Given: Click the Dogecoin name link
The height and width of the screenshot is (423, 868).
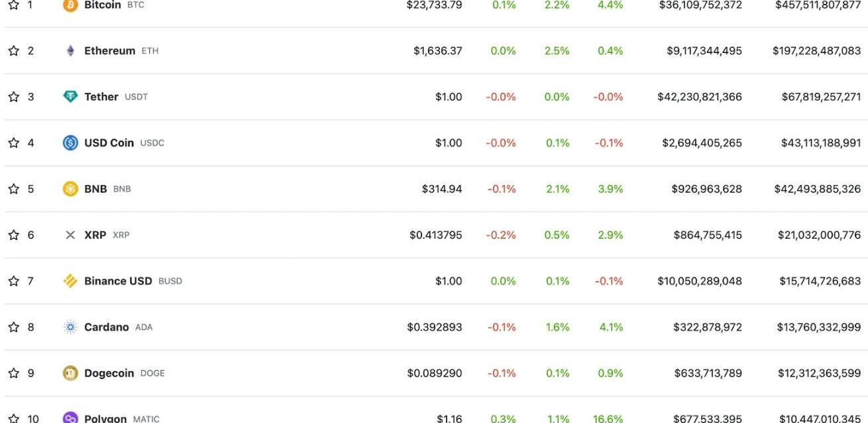Looking at the screenshot, I should tap(109, 373).
